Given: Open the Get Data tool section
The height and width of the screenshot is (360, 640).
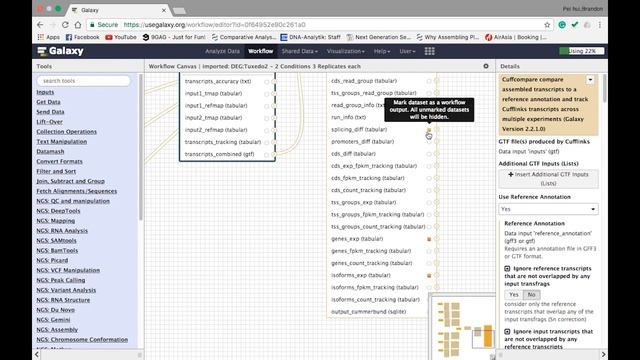Looking at the screenshot, I should click(48, 102).
